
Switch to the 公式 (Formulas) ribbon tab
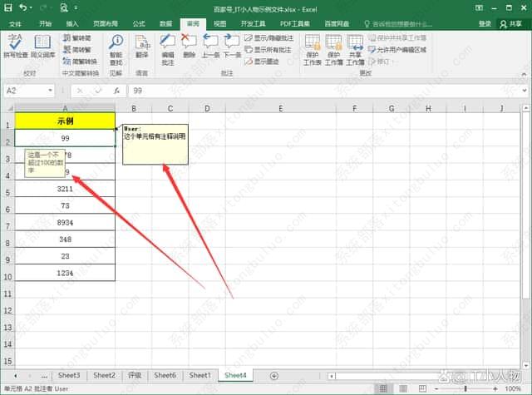click(x=138, y=24)
